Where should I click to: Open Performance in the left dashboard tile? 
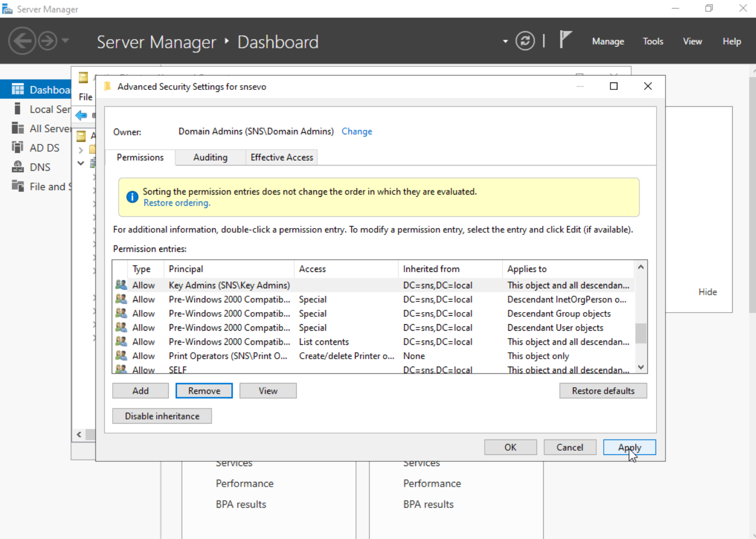coord(244,483)
